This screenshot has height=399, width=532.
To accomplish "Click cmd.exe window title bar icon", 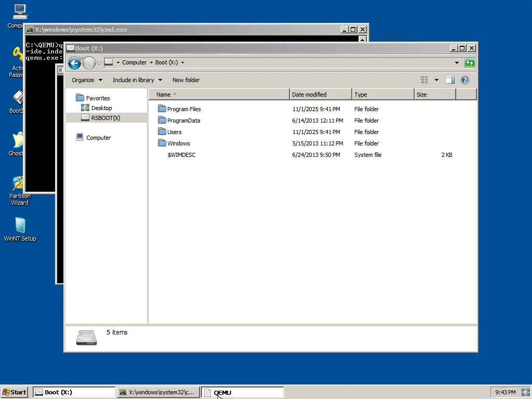I will pyautogui.click(x=30, y=30).
